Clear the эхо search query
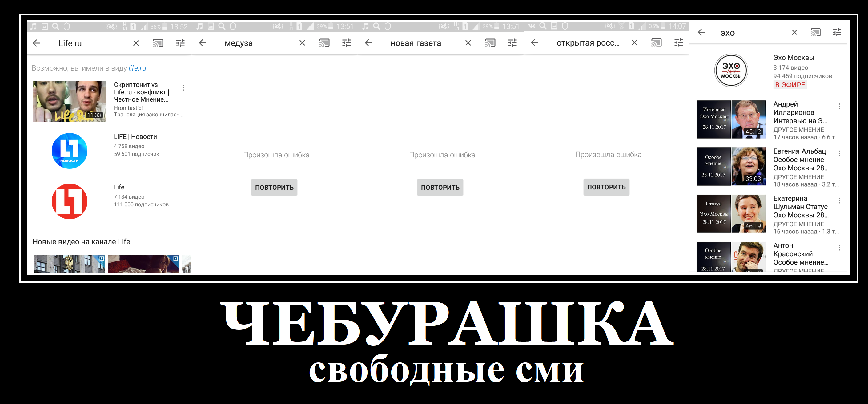 click(794, 32)
